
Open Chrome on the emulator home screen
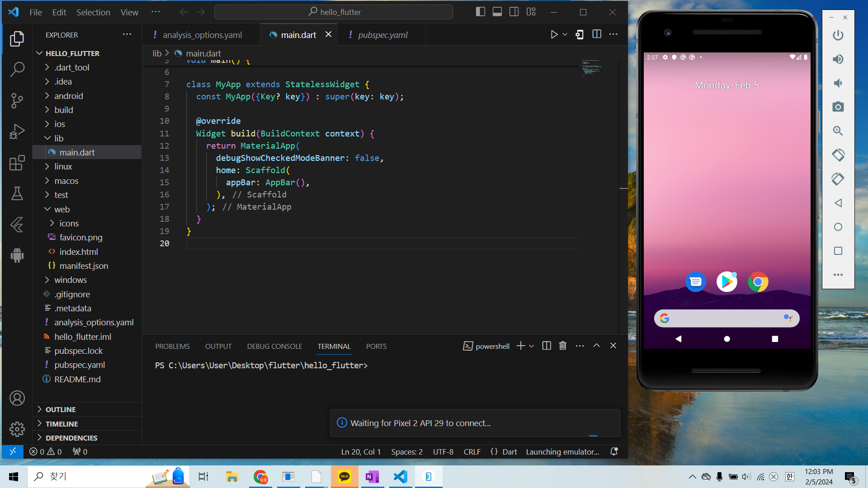tap(758, 282)
